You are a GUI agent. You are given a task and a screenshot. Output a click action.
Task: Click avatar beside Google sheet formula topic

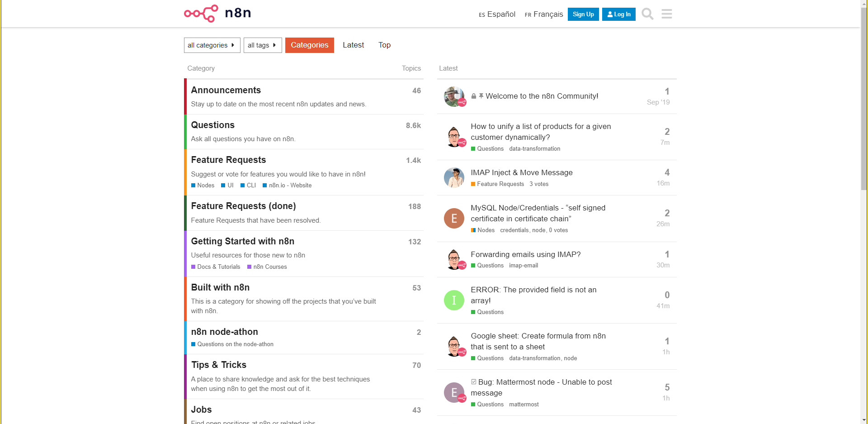[x=454, y=346]
